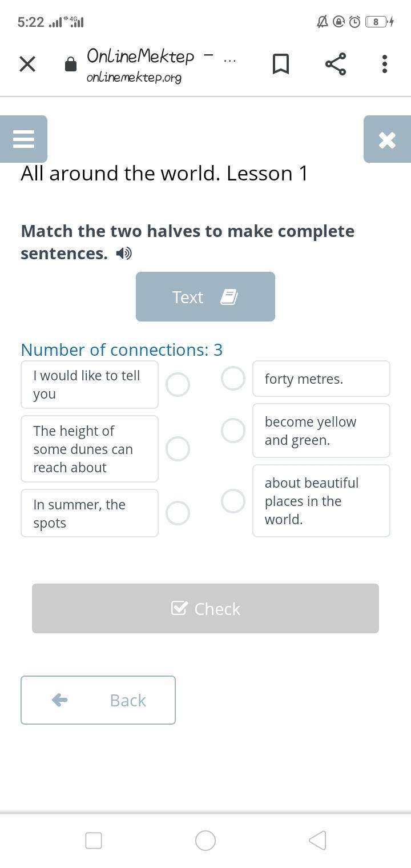Select connector beside "become yellow and green."
The height and width of the screenshot is (868, 411).
233,431
